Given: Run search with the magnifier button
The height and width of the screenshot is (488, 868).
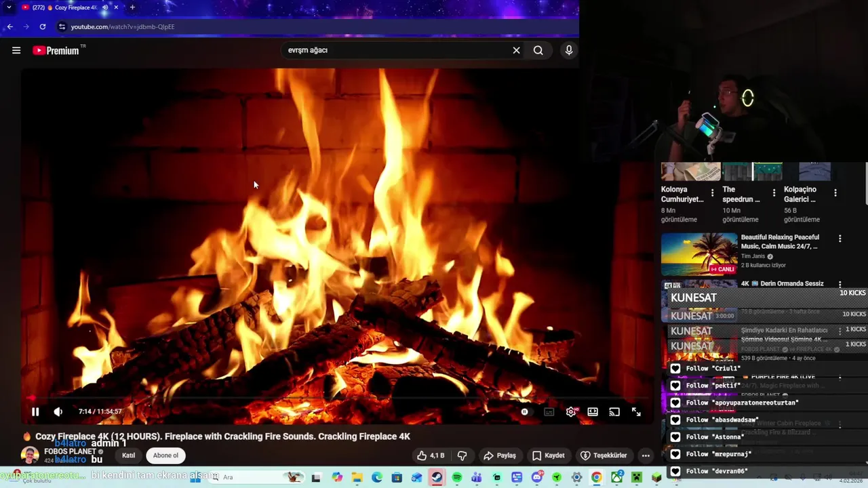Looking at the screenshot, I should click(538, 50).
